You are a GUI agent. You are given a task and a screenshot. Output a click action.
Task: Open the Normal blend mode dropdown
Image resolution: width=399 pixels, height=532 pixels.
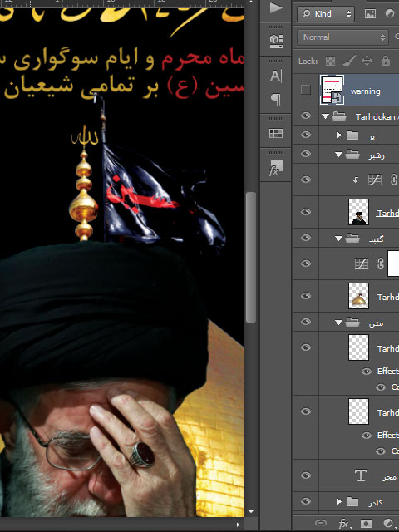point(342,37)
